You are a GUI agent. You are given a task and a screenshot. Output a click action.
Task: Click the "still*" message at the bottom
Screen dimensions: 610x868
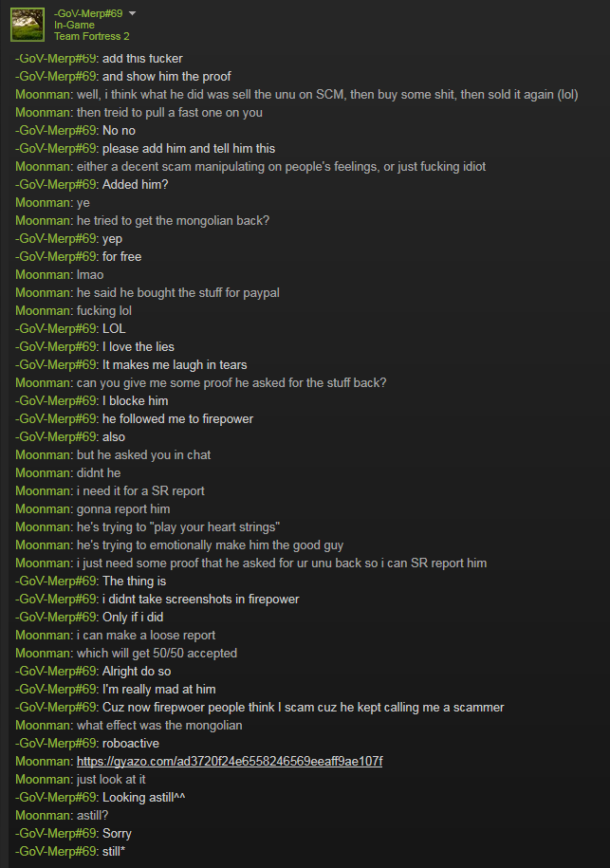[x=114, y=851]
